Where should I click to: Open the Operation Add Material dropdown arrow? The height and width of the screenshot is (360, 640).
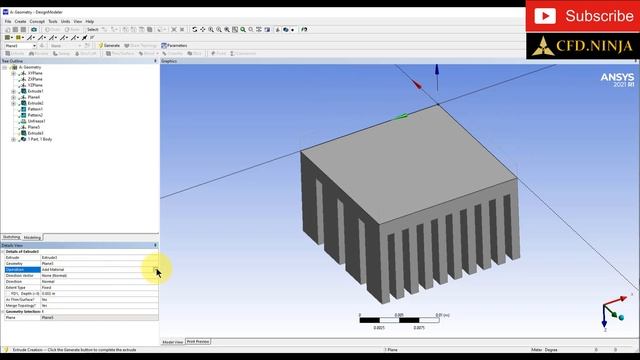156,270
